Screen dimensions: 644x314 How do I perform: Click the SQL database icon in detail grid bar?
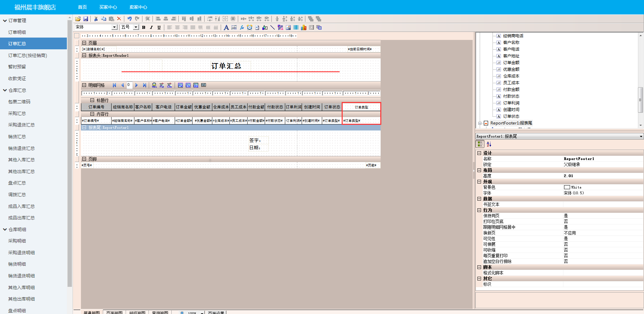(154, 85)
